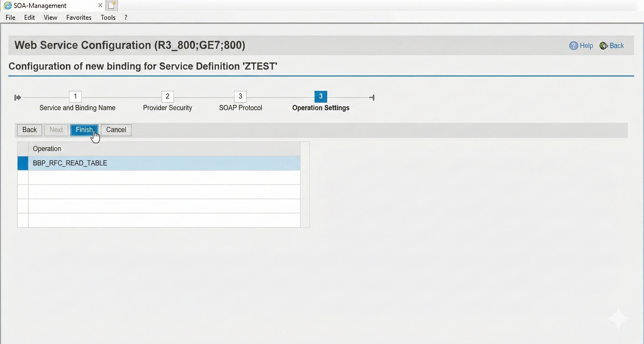Click the green Back arrow icon
The height and width of the screenshot is (344, 644).
click(603, 46)
